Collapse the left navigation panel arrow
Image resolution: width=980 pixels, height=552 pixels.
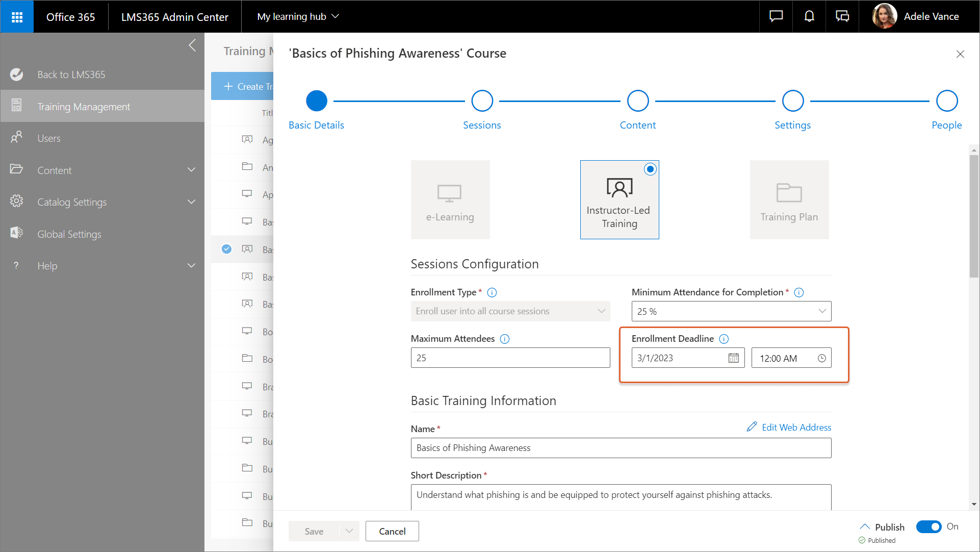192,45
